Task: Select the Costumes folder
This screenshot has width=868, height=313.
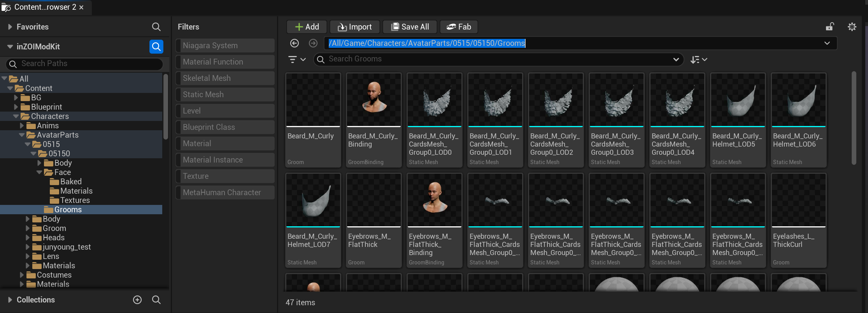Action: click(x=81, y=275)
